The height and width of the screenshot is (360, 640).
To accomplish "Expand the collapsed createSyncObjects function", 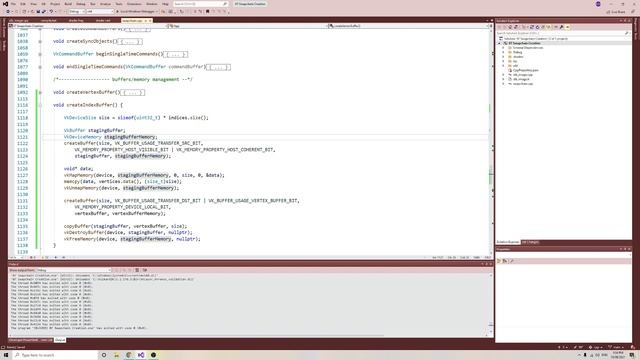I will (40, 41).
